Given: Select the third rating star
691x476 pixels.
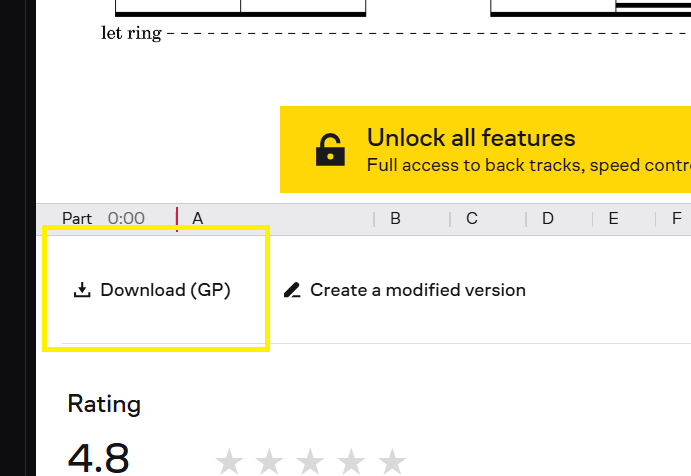Looking at the screenshot, I should (311, 461).
